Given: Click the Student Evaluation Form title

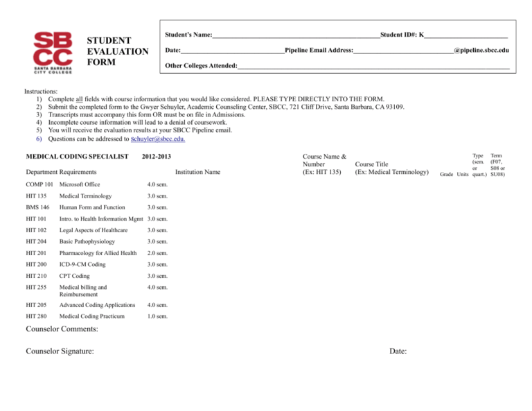Looking at the screenshot, I should (118, 51).
